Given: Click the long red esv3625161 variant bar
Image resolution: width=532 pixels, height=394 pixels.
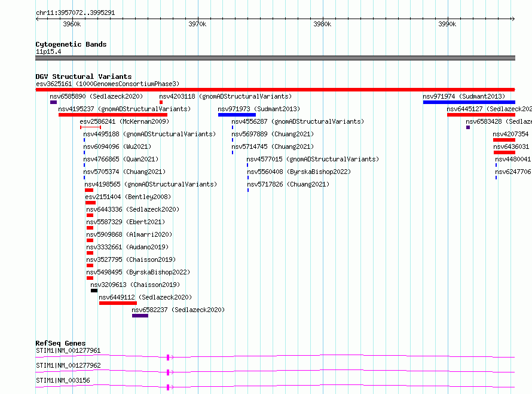Looking at the screenshot, I should pos(275,90).
